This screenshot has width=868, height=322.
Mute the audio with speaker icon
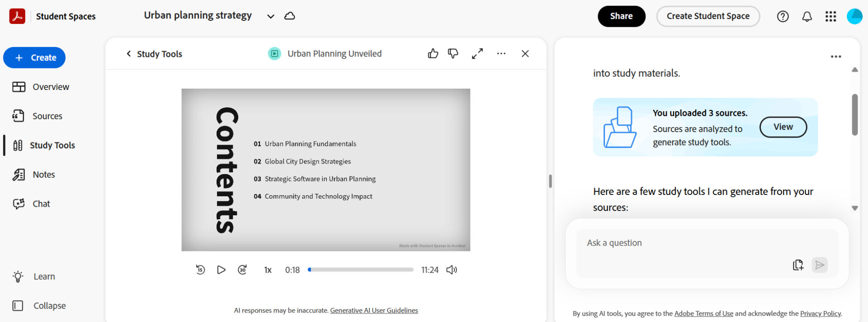click(x=452, y=270)
